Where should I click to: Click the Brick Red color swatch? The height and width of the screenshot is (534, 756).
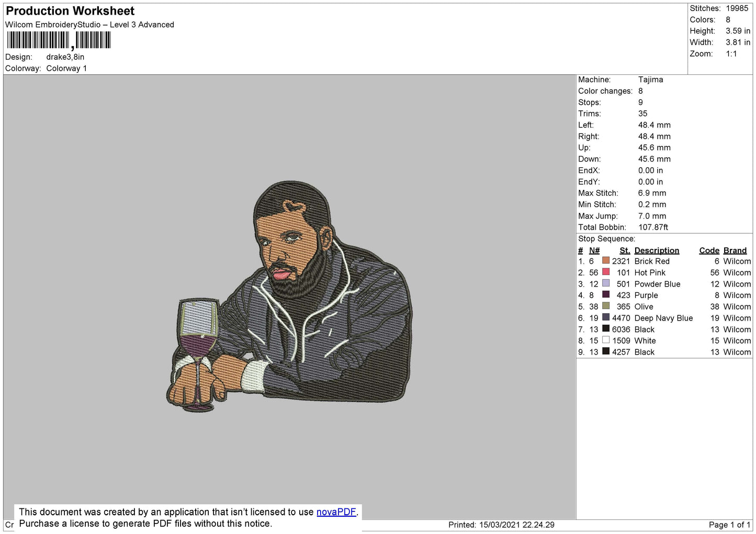point(606,260)
